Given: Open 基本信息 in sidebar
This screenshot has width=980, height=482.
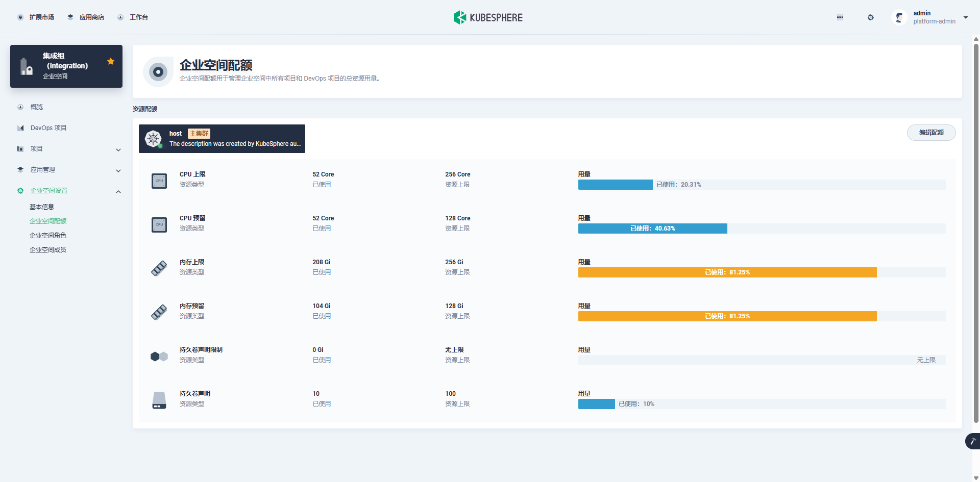Looking at the screenshot, I should [x=42, y=207].
